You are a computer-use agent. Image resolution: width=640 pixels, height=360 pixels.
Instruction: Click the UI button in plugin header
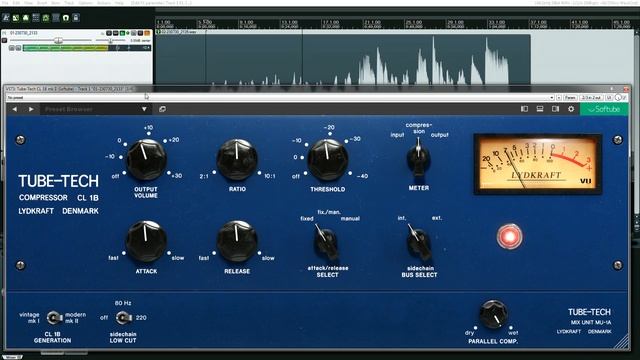point(609,98)
